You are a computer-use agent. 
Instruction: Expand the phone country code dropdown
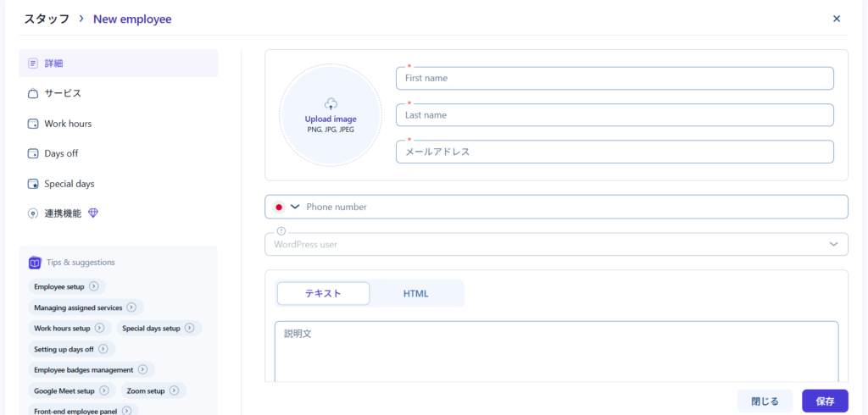(x=295, y=207)
